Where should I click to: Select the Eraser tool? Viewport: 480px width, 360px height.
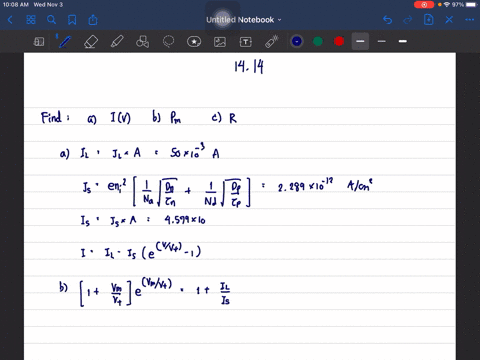pos(91,42)
